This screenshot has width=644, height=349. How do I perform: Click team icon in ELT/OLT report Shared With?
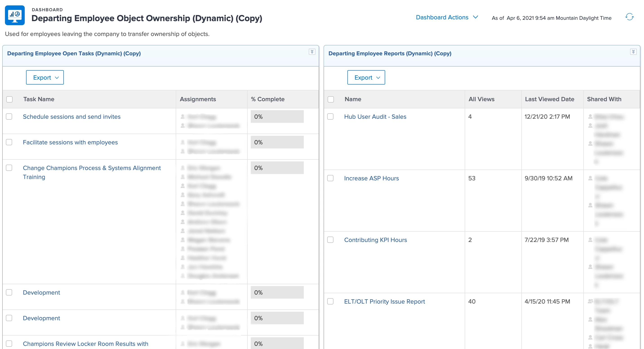tap(590, 301)
